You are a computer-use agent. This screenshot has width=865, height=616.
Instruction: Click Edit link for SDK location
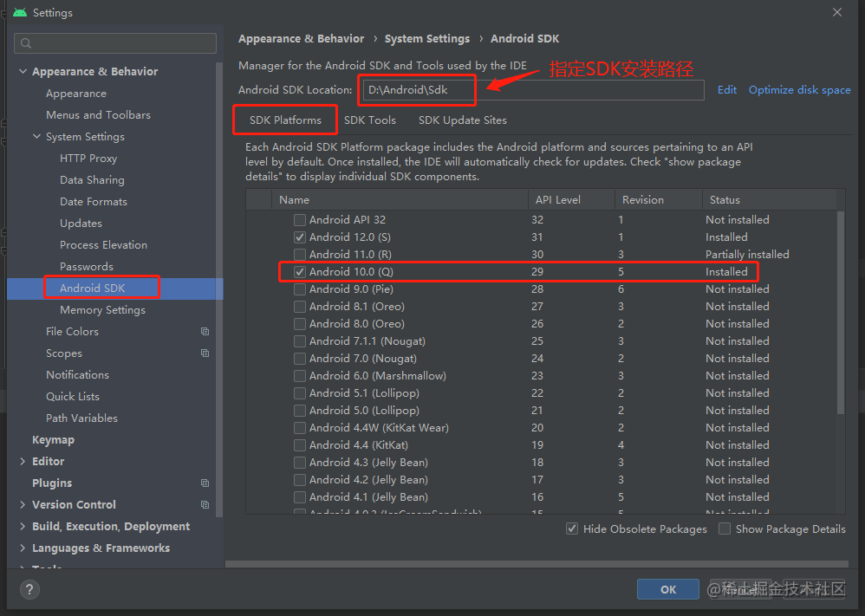pos(726,90)
